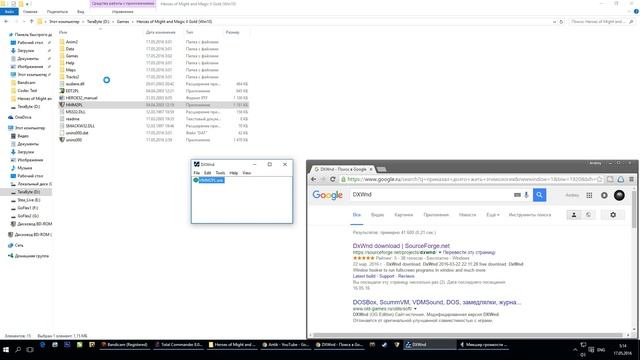The height and width of the screenshot is (360, 640).
Task: Click the private results person icon
Action: pos(574,215)
